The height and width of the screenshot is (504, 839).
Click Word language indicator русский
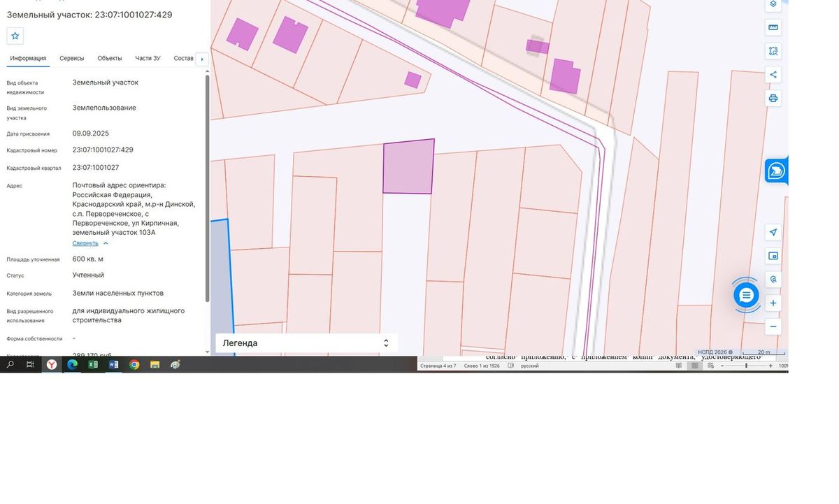(x=529, y=366)
